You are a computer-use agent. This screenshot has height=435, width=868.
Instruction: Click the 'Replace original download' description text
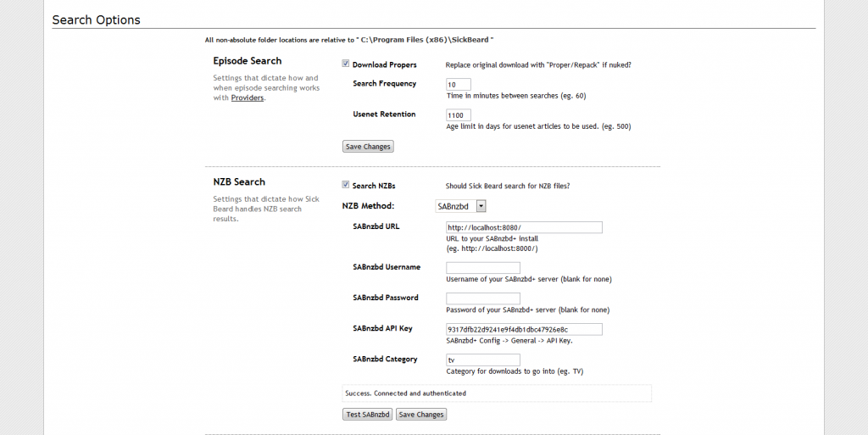538,64
